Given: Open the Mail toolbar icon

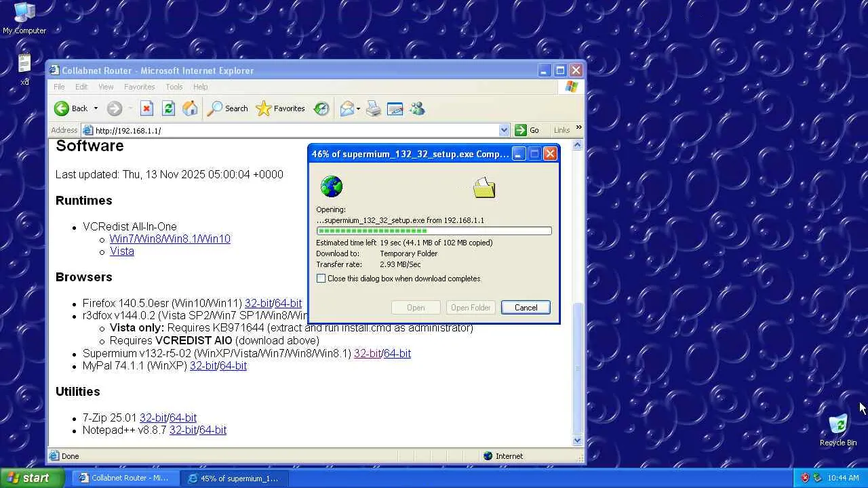Looking at the screenshot, I should [347, 108].
